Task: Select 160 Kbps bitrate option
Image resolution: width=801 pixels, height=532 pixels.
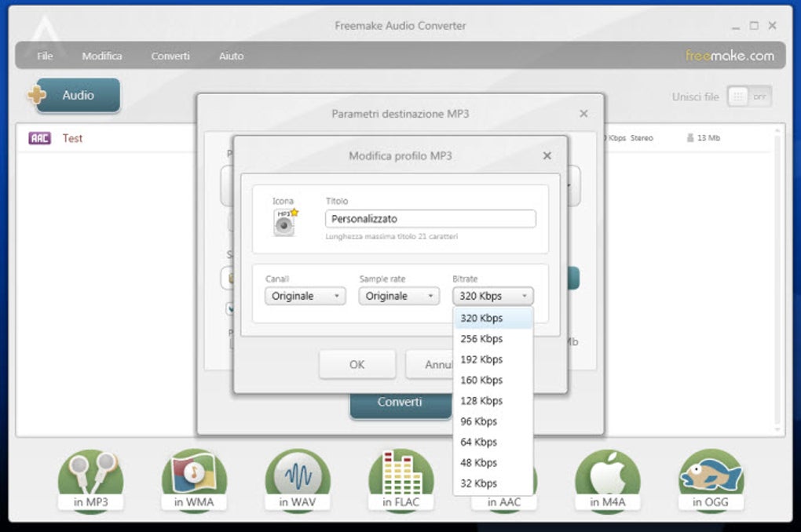Action: pos(493,381)
